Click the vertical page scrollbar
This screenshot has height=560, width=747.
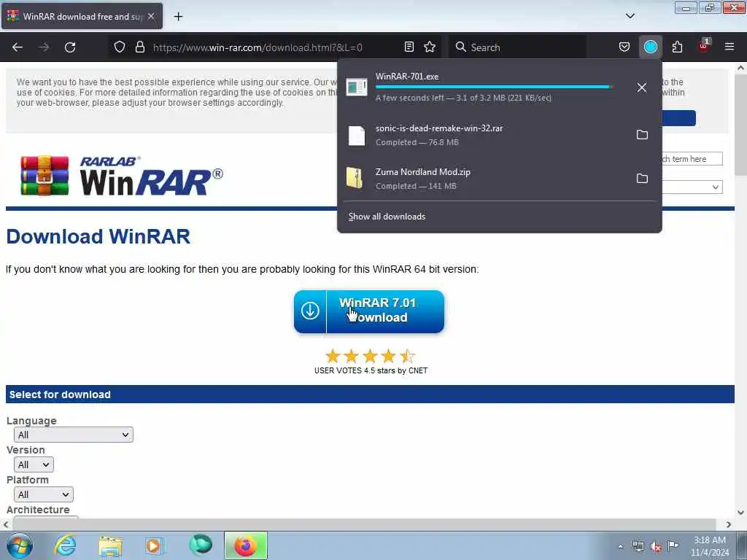click(x=741, y=125)
